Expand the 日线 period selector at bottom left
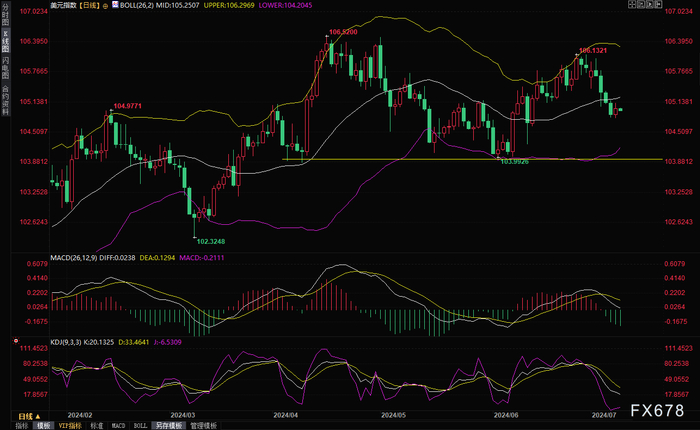The image size is (700, 430). (29, 416)
